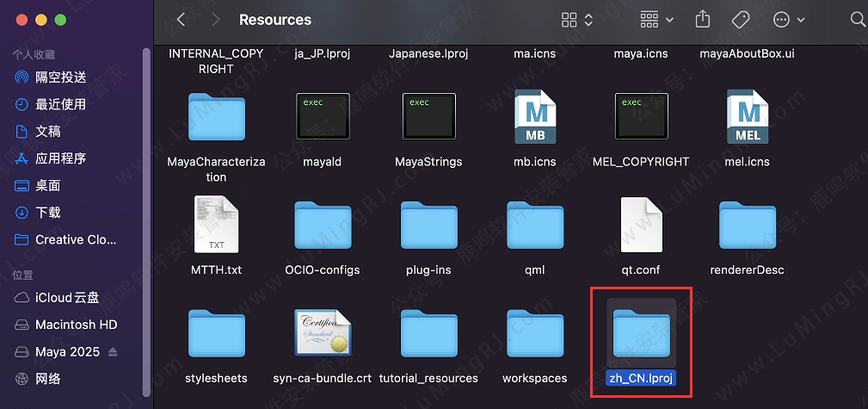This screenshot has width=868, height=409.
Task: Click the Share toolbar icon
Action: 703,19
